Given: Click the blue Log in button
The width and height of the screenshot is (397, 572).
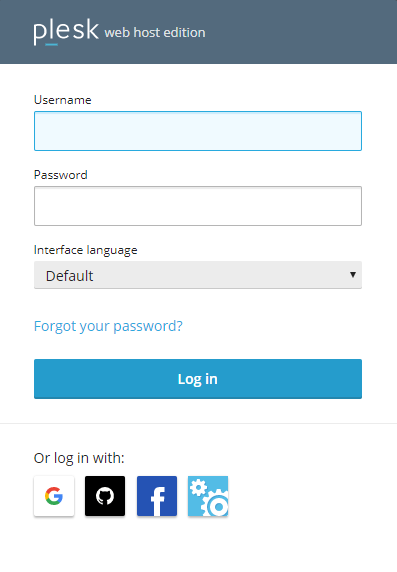Looking at the screenshot, I should (198, 379).
